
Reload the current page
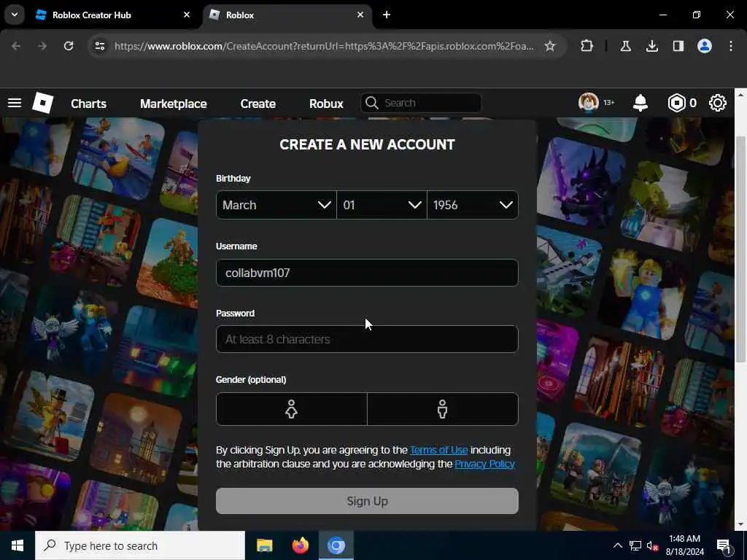(69, 46)
